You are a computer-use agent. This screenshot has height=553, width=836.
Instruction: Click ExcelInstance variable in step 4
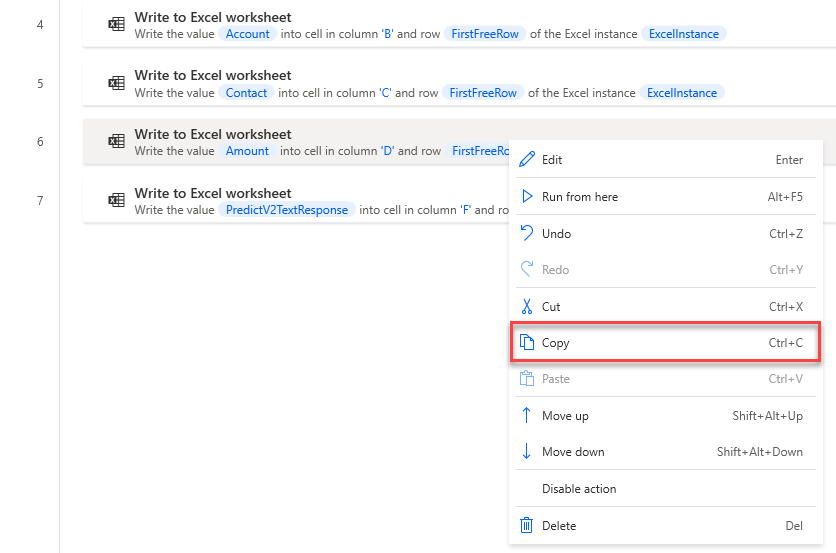tap(684, 34)
